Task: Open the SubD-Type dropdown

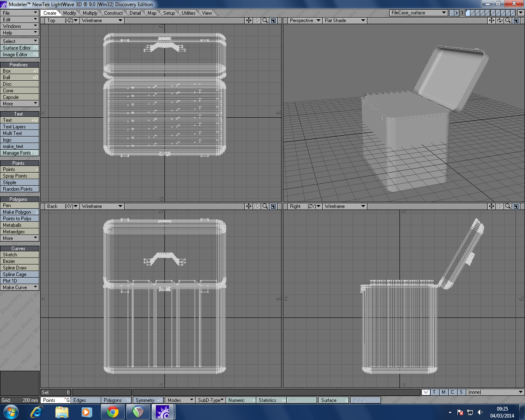Action: coord(210,400)
